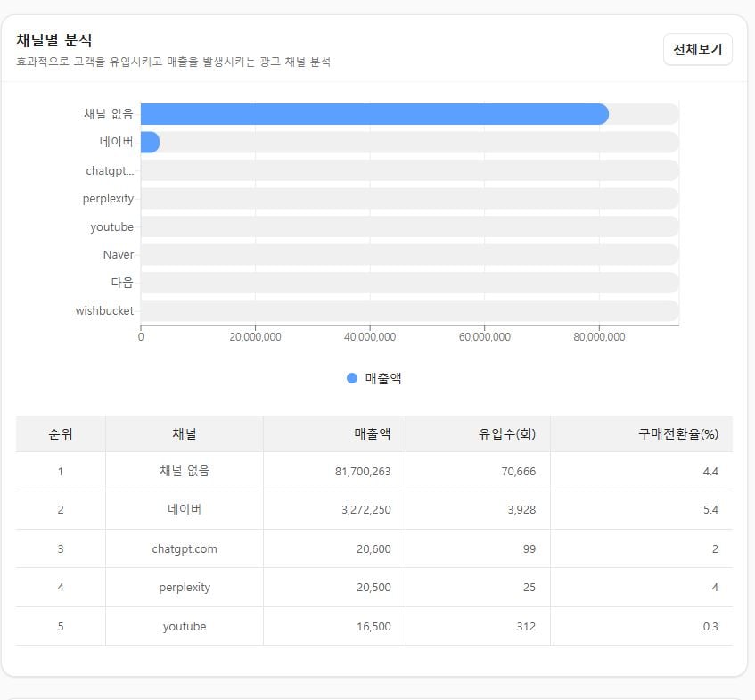Click the 채널 column header

click(x=185, y=433)
